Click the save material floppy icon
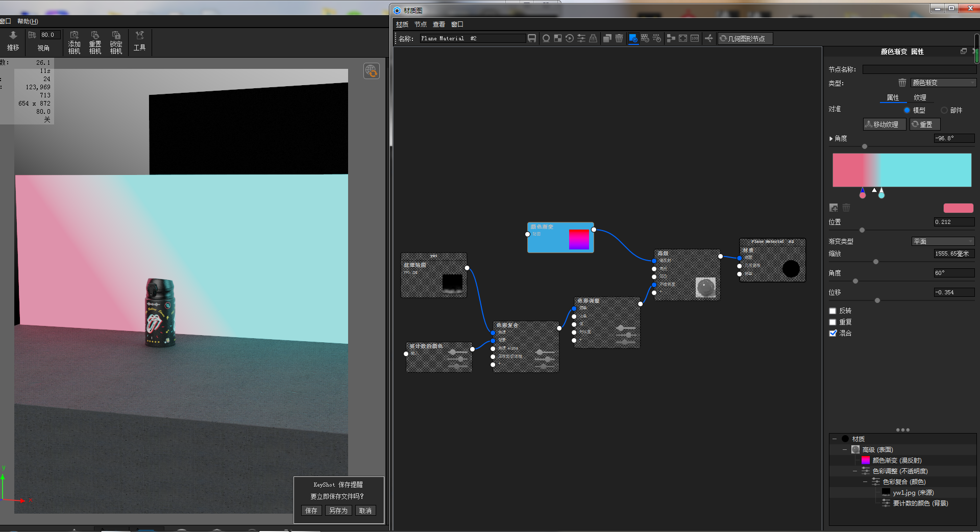 532,38
